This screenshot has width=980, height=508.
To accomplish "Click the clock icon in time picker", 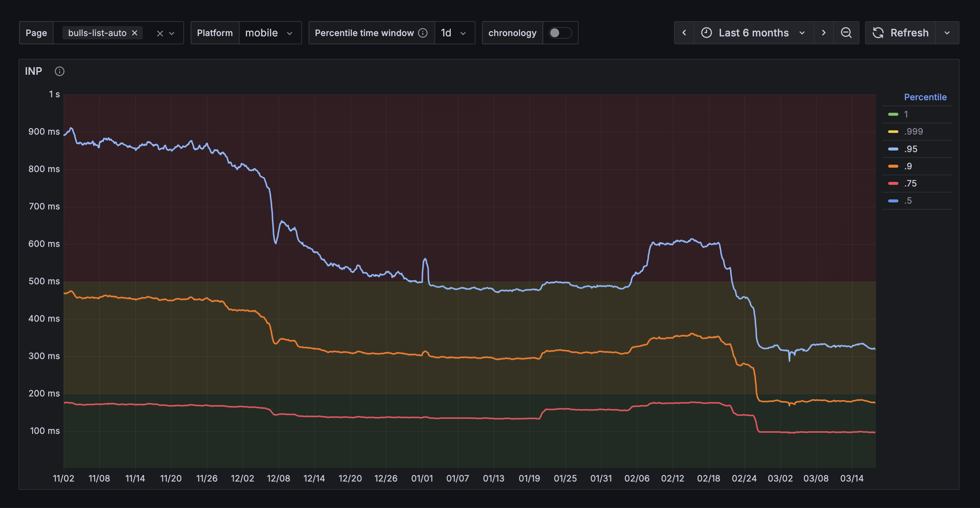I will tap(706, 33).
